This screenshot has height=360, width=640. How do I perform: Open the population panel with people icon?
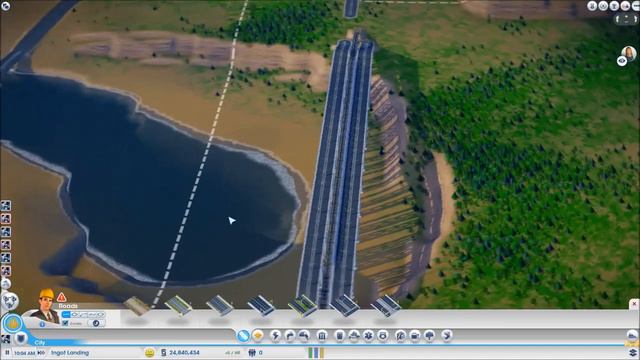(256, 352)
